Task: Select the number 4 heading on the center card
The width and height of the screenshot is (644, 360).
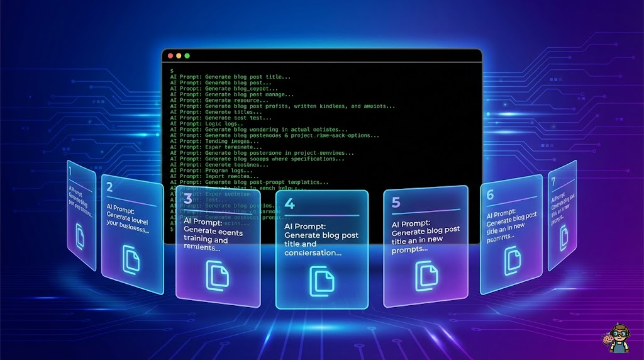Action: [x=290, y=203]
